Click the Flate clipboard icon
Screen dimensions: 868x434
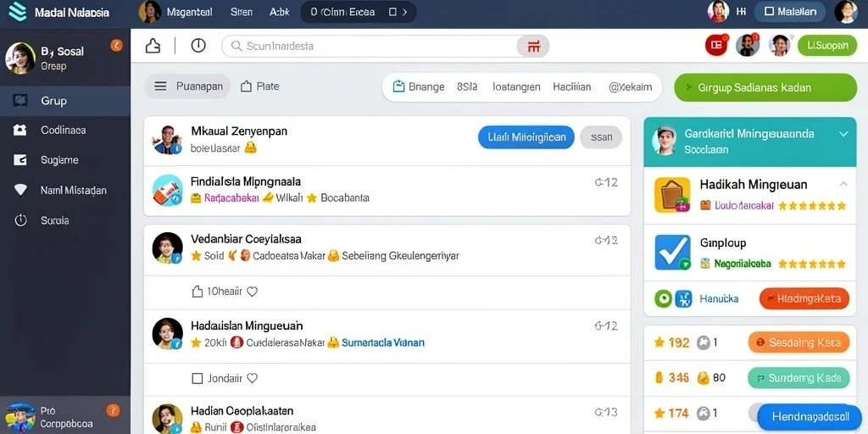(x=247, y=86)
